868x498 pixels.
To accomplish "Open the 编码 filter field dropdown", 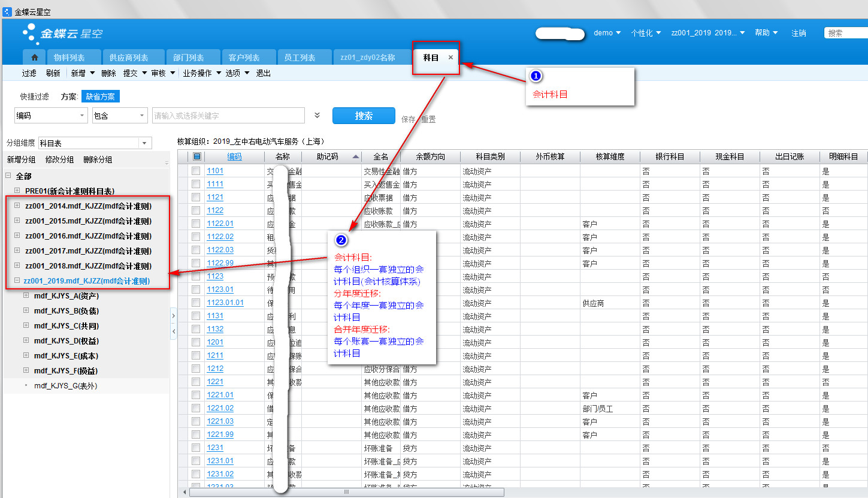I will pyautogui.click(x=82, y=116).
